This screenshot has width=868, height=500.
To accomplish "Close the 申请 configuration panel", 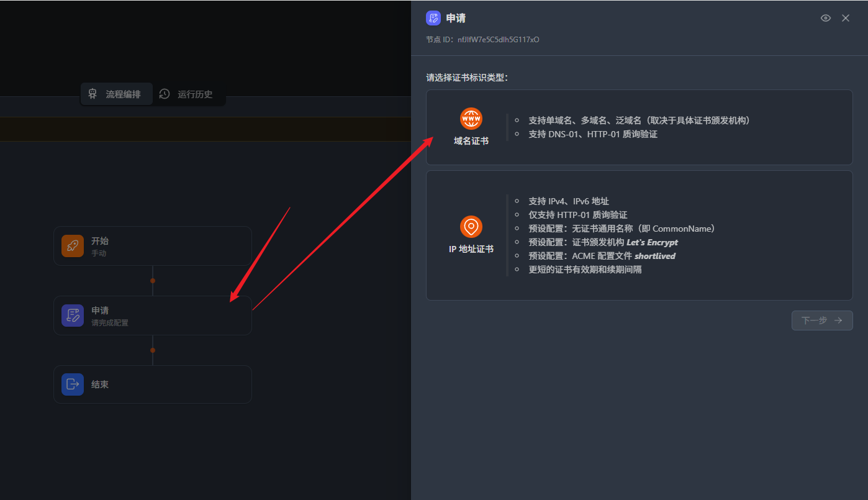I will (845, 18).
